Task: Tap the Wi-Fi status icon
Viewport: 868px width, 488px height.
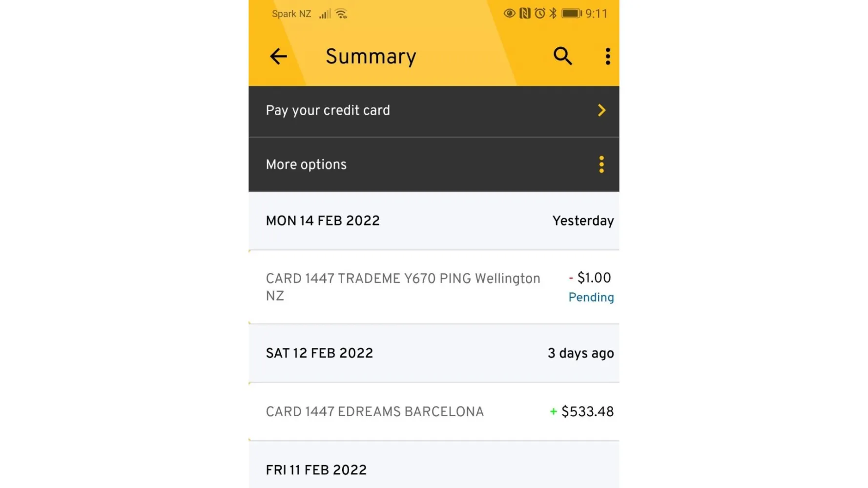Action: pos(342,14)
